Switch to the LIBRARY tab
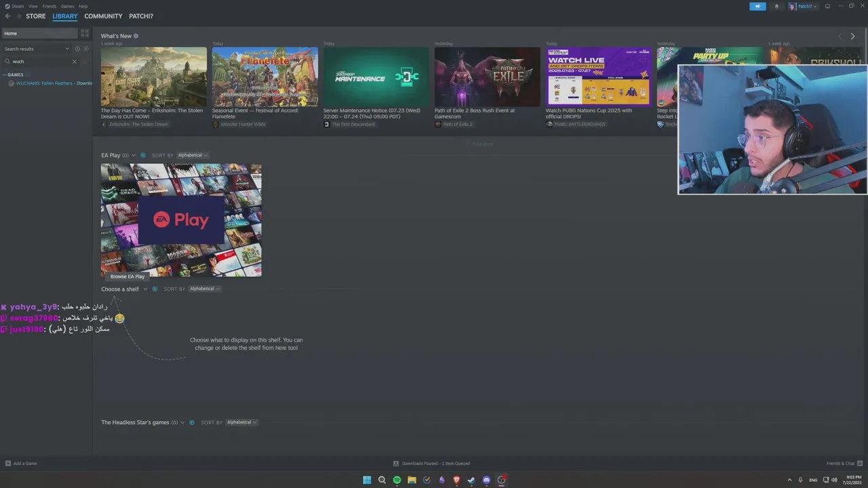868x488 pixels. click(65, 16)
